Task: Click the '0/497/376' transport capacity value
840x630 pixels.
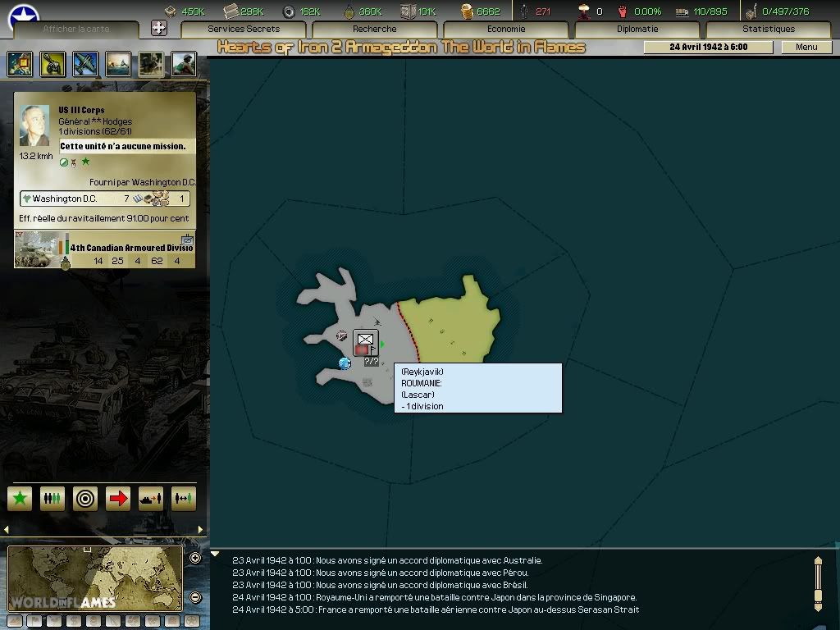Action: coord(785,11)
